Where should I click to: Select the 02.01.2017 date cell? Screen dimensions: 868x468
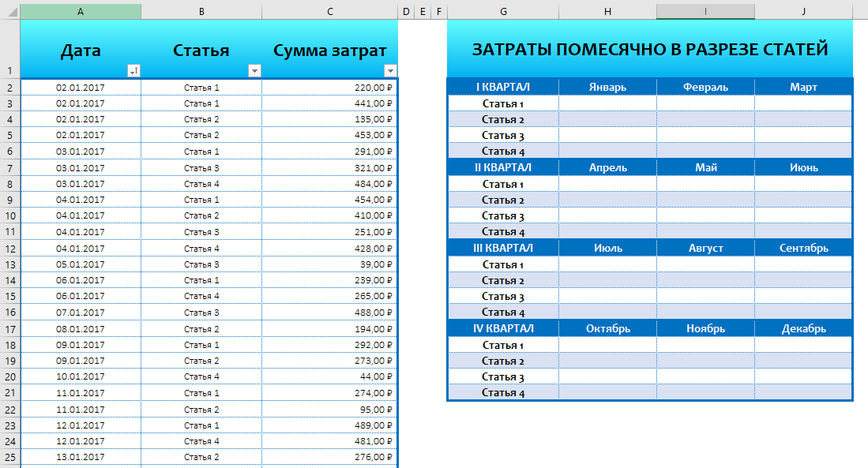(x=81, y=87)
